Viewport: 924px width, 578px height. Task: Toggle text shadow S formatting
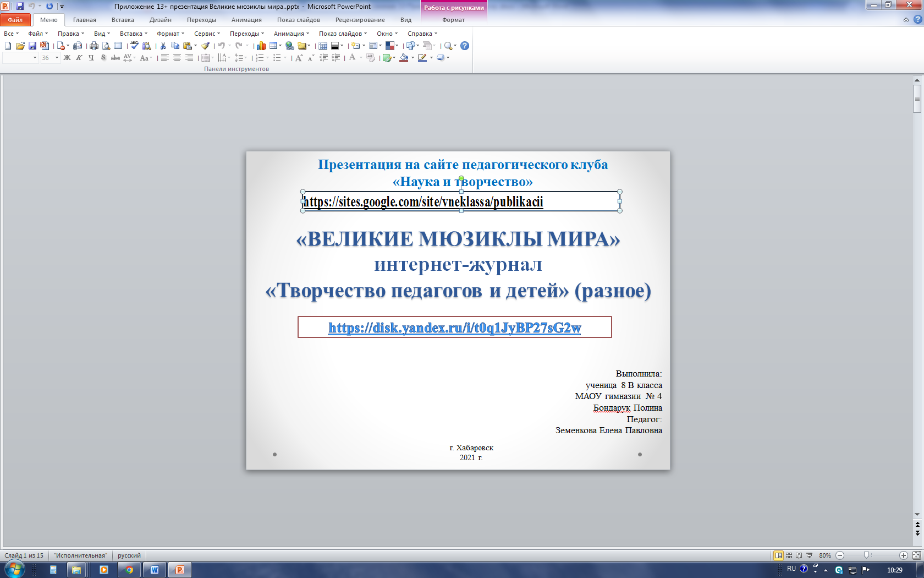[x=103, y=57]
